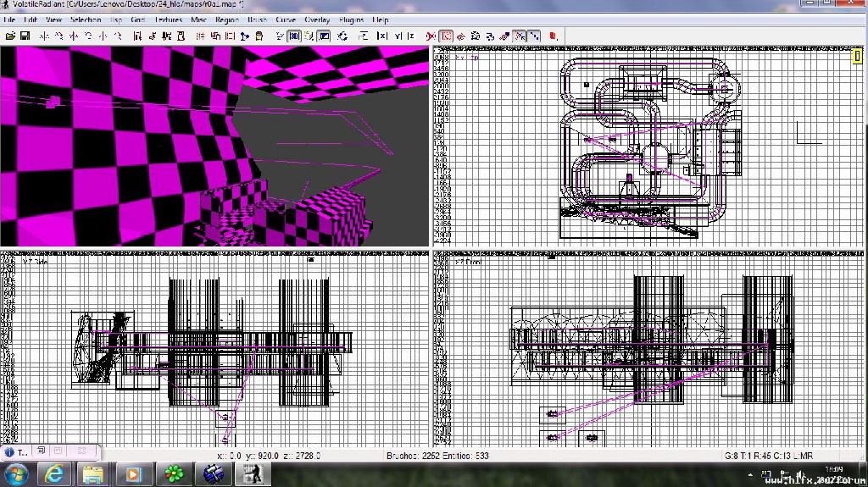The height and width of the screenshot is (487, 868).
Task: Click the lock X axis icon
Action: click(382, 36)
